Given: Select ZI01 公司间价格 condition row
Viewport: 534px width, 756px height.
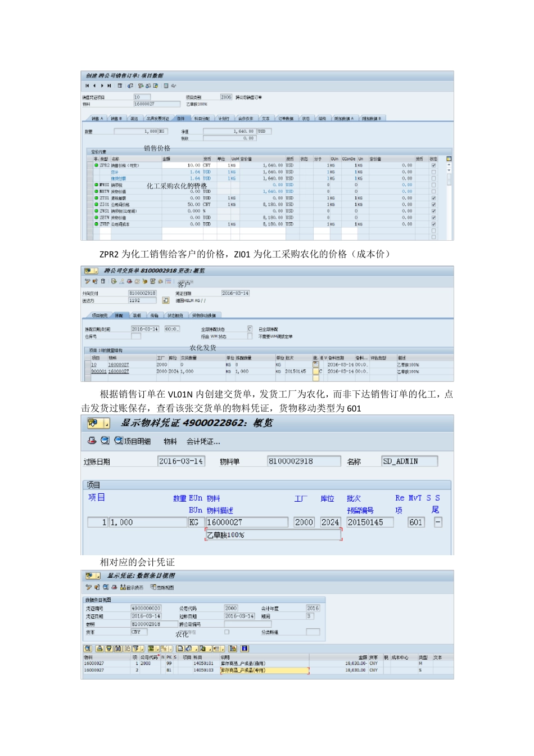Looking at the screenshot, I should click(x=90, y=205).
